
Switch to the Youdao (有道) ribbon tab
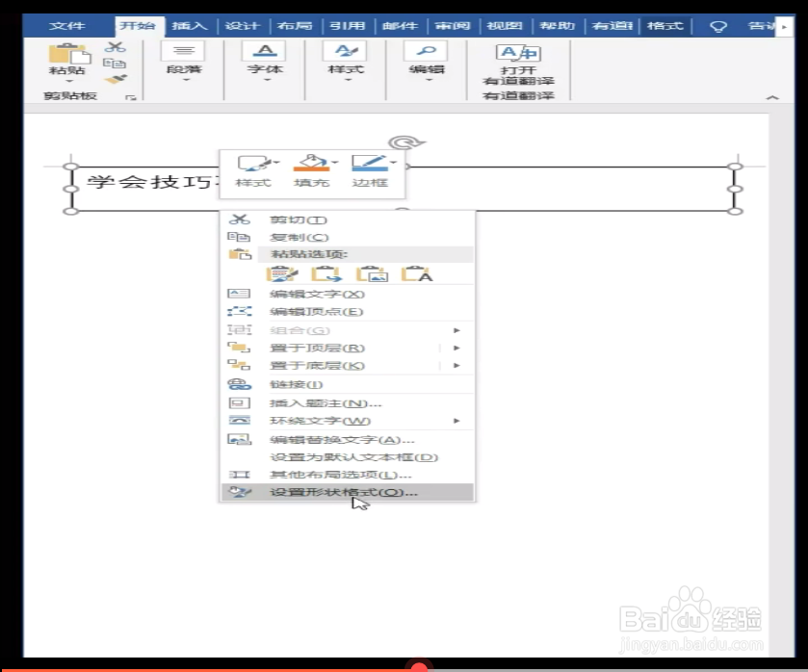pyautogui.click(x=613, y=26)
